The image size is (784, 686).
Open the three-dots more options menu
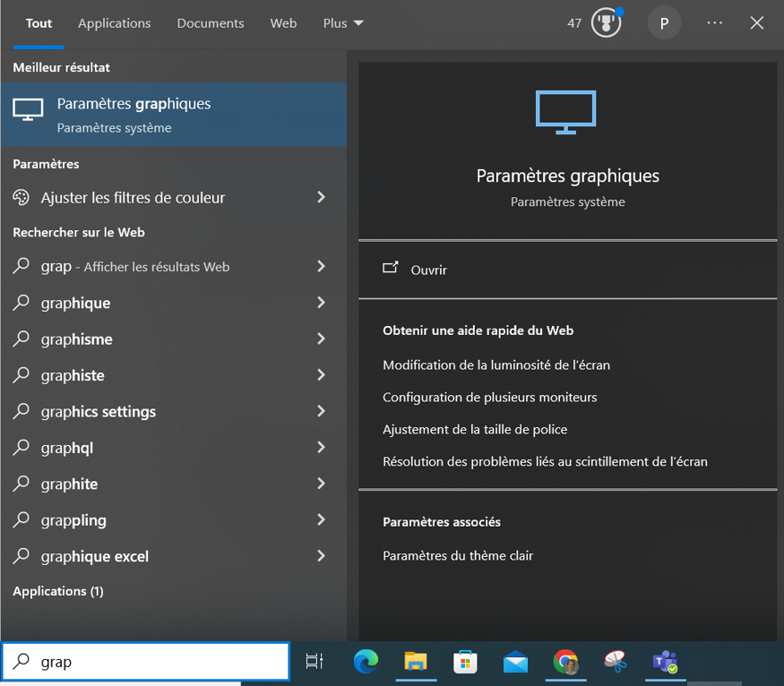tap(714, 23)
